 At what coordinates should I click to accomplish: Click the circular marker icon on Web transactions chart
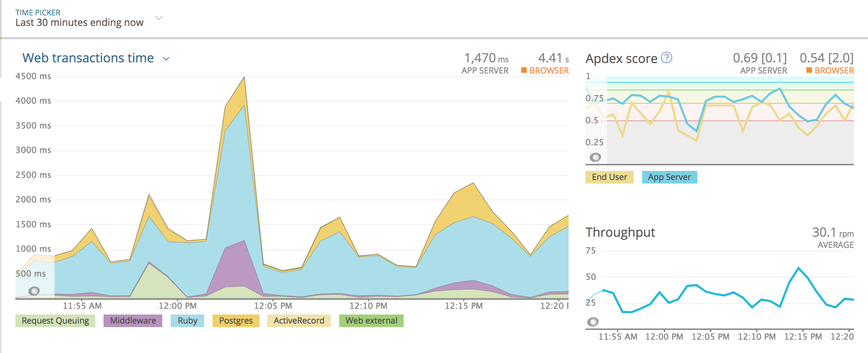pyautogui.click(x=34, y=291)
